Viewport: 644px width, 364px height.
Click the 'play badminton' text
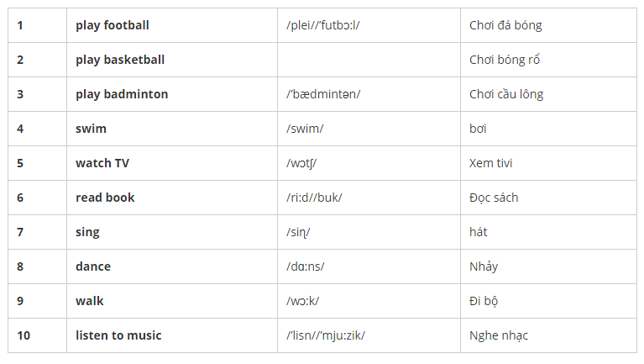[x=122, y=94]
